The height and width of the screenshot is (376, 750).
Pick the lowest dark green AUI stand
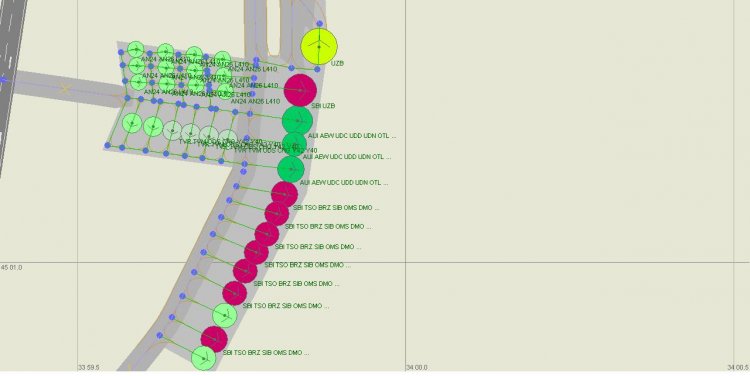point(291,169)
